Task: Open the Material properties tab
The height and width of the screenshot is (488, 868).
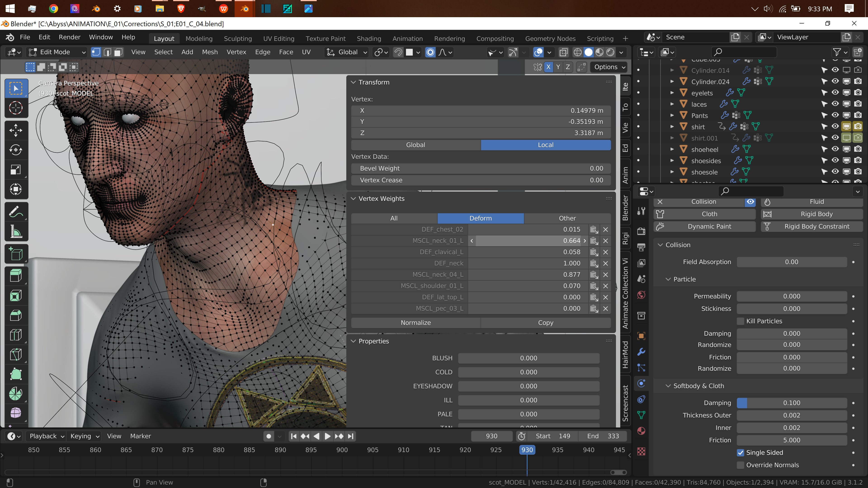Action: pyautogui.click(x=641, y=431)
